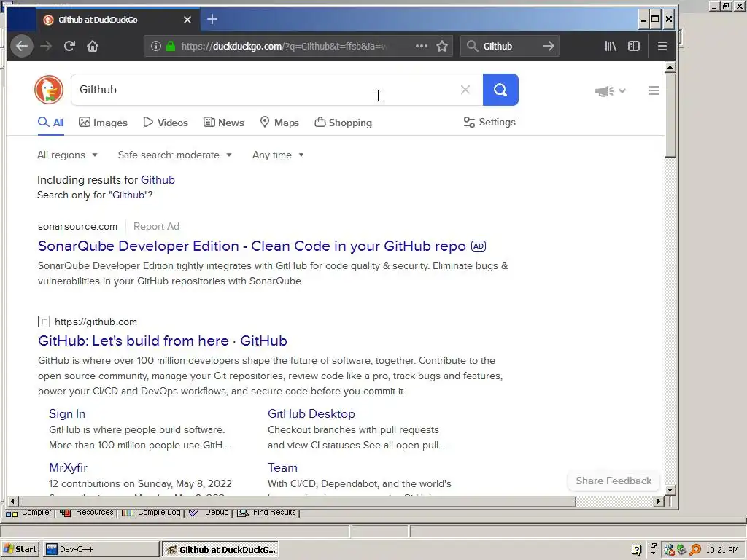Open the GitHub Desktop sitelink

pos(311,414)
